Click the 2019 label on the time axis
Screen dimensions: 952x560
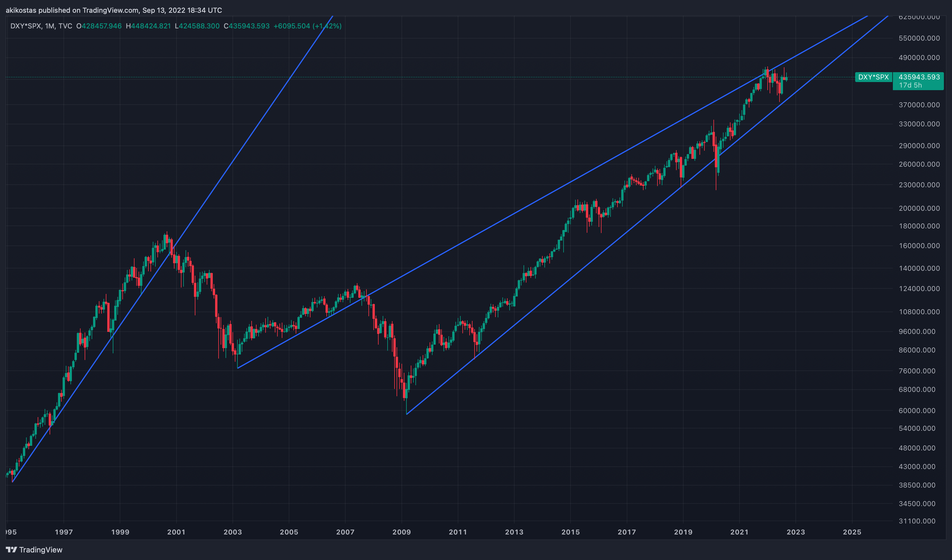tap(683, 532)
